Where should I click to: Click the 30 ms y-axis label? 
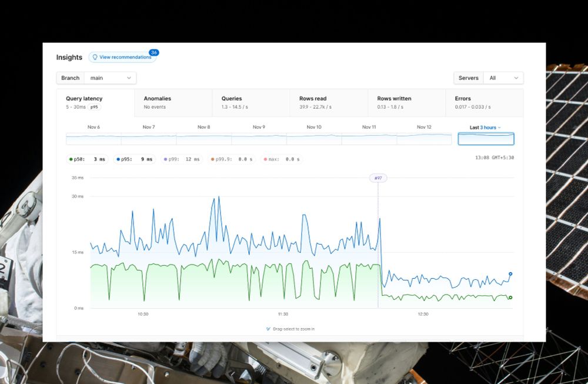78,196
